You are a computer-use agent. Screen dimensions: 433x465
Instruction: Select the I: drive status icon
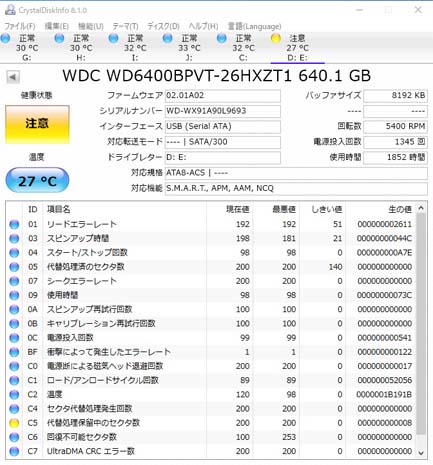tap(114, 38)
